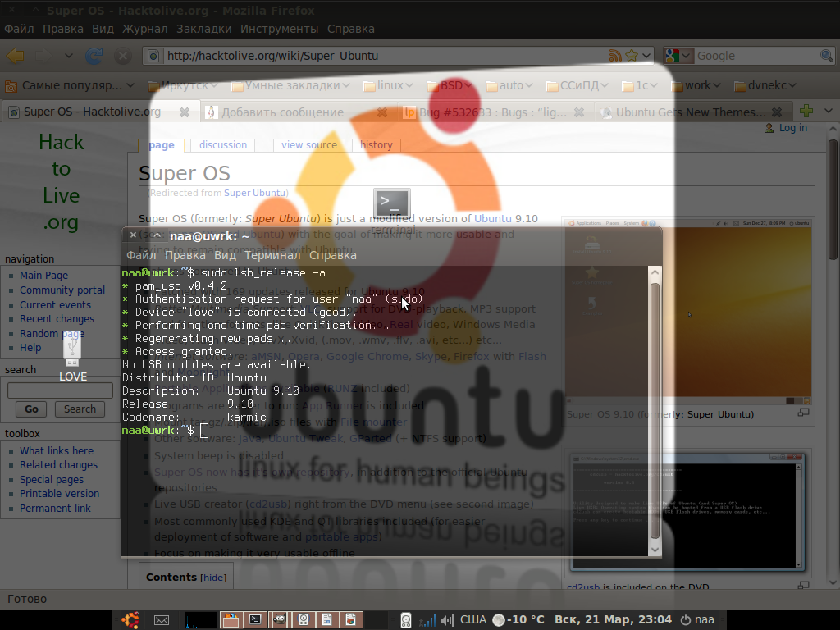The width and height of the screenshot is (840, 630).
Task: Click the volume speaker icon in tray
Action: 447,620
